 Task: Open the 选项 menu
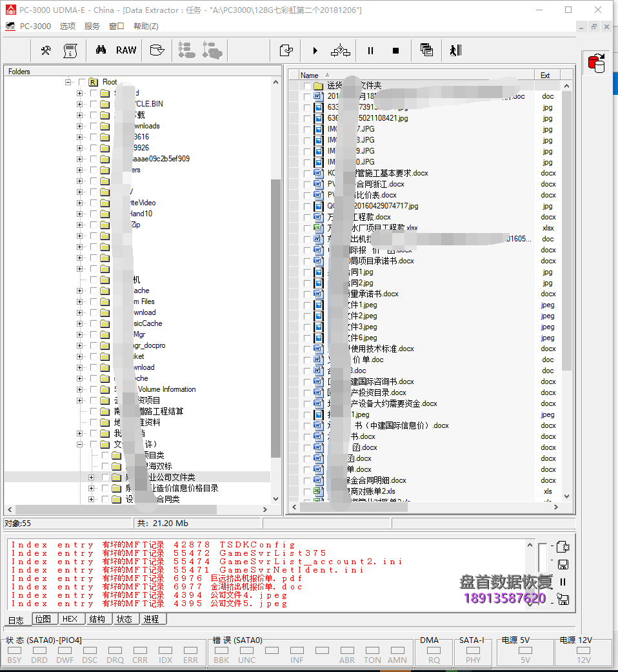click(68, 26)
